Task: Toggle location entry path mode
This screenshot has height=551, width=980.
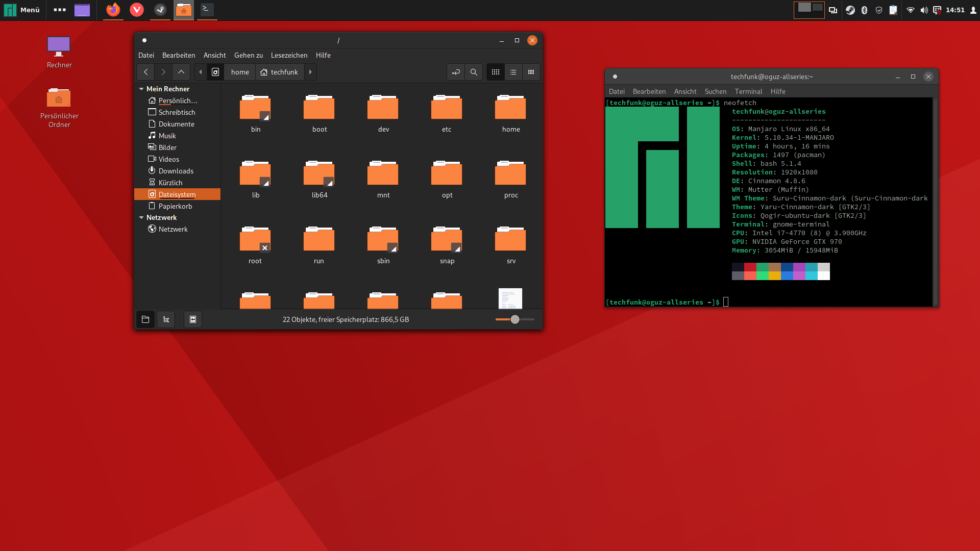Action: [456, 72]
